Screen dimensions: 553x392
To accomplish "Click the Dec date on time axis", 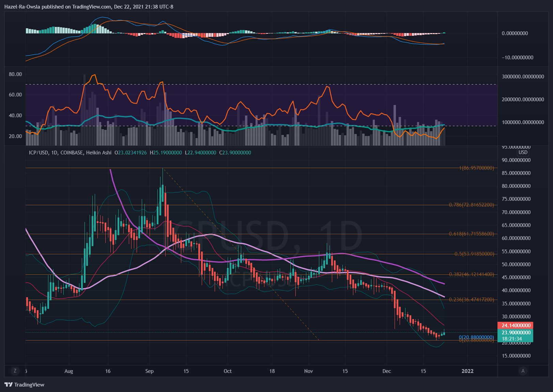I will [387, 371].
